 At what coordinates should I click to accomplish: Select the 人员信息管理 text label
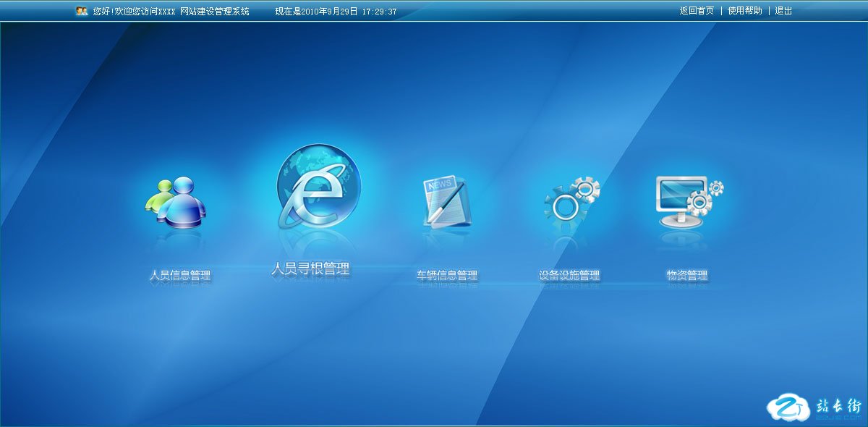180,275
